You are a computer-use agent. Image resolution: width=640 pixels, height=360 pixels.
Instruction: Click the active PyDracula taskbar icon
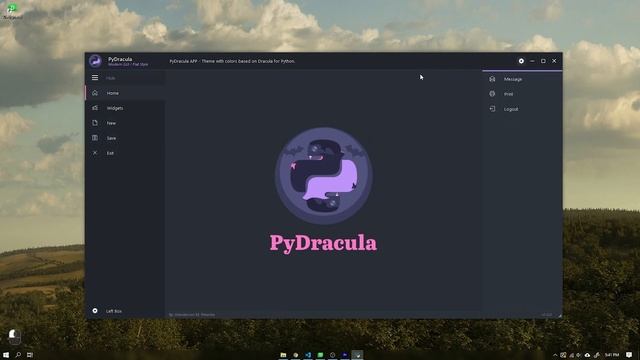click(x=357, y=355)
